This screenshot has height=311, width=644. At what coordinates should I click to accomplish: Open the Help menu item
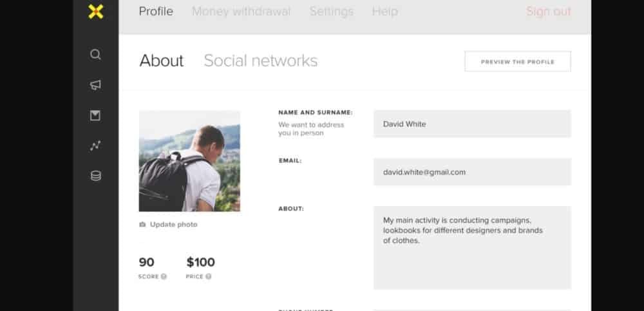pos(384,12)
